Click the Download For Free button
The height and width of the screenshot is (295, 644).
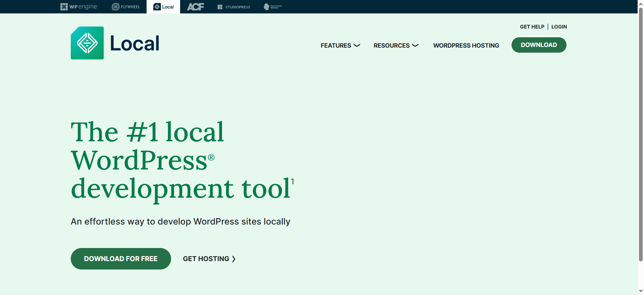121,259
